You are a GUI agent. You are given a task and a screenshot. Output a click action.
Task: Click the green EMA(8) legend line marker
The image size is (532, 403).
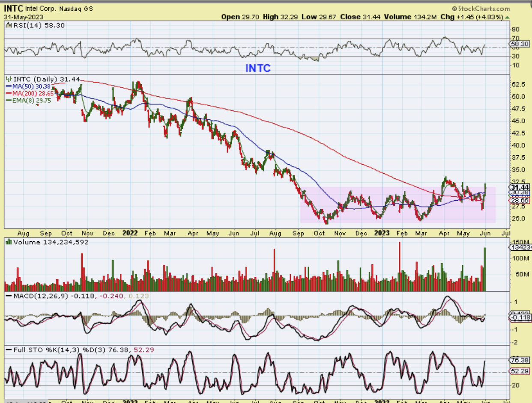pos(9,101)
